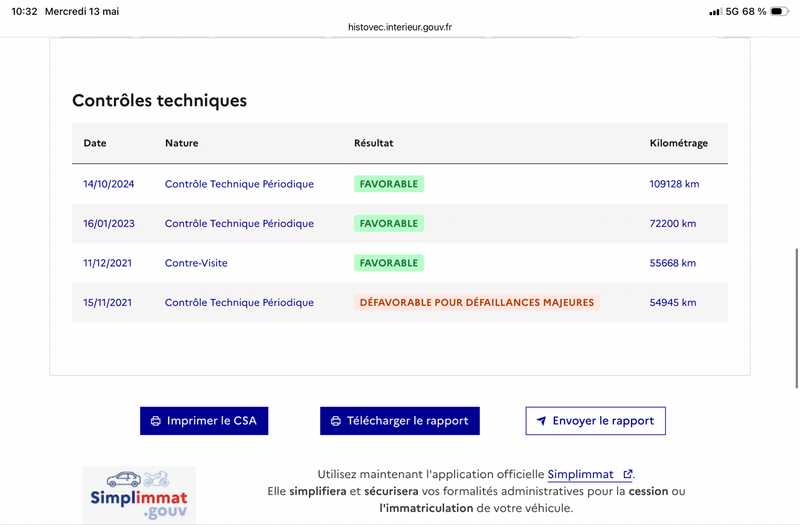Click the FAVORABLE badge for 14/10/2024

[389, 184]
